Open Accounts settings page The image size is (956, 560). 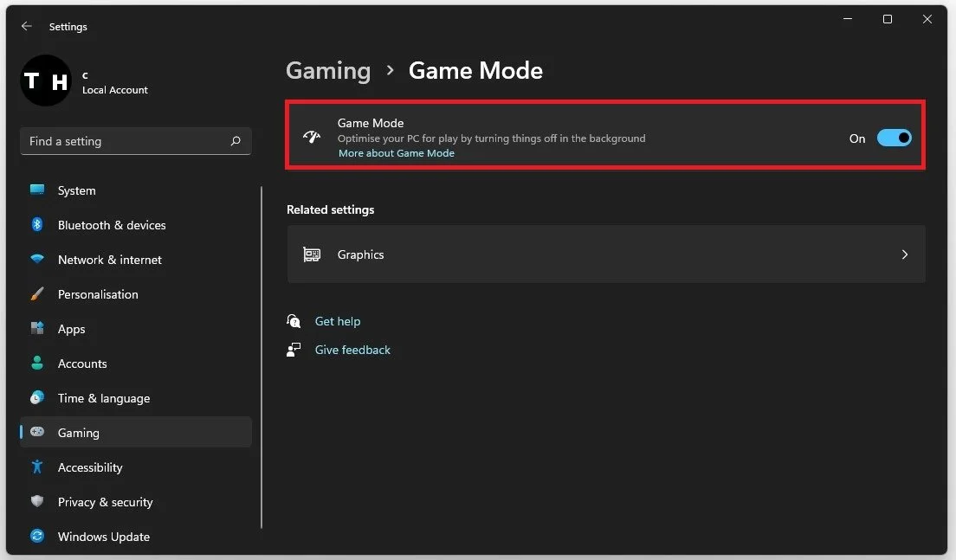pyautogui.click(x=136, y=364)
